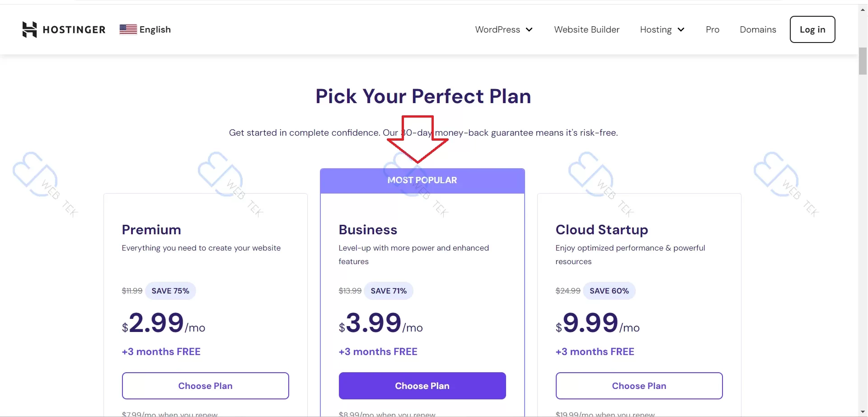Click the US flag language icon

(x=128, y=29)
